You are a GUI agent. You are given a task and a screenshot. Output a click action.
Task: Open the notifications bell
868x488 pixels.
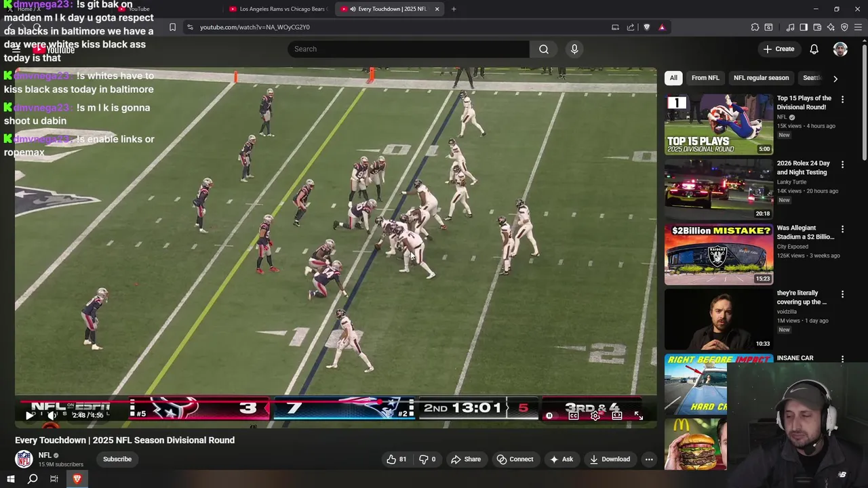[x=814, y=49]
